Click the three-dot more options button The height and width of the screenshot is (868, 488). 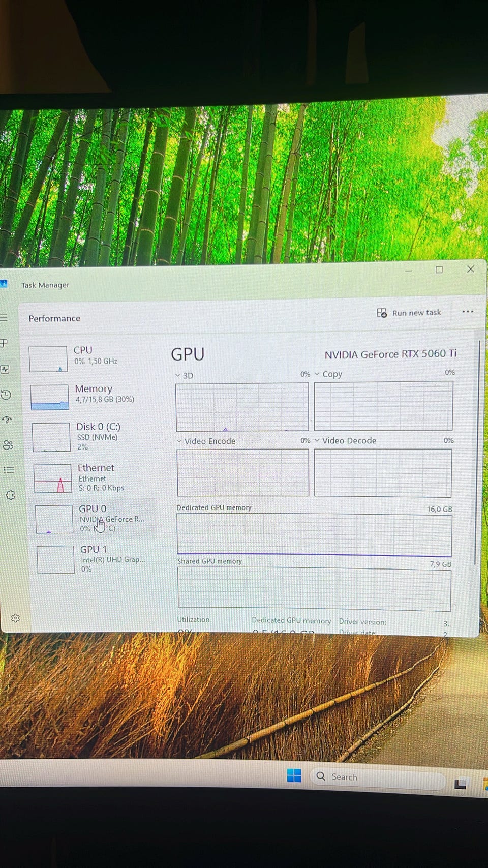468,312
